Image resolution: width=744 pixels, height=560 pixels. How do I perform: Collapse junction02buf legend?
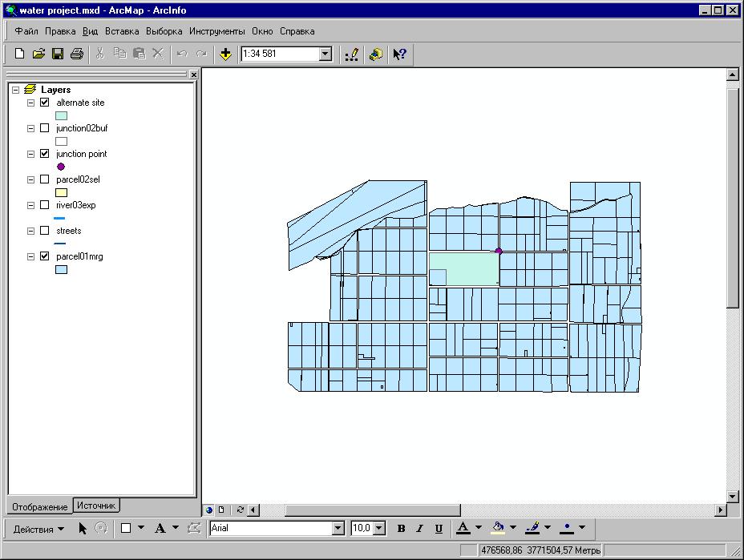click(x=30, y=128)
